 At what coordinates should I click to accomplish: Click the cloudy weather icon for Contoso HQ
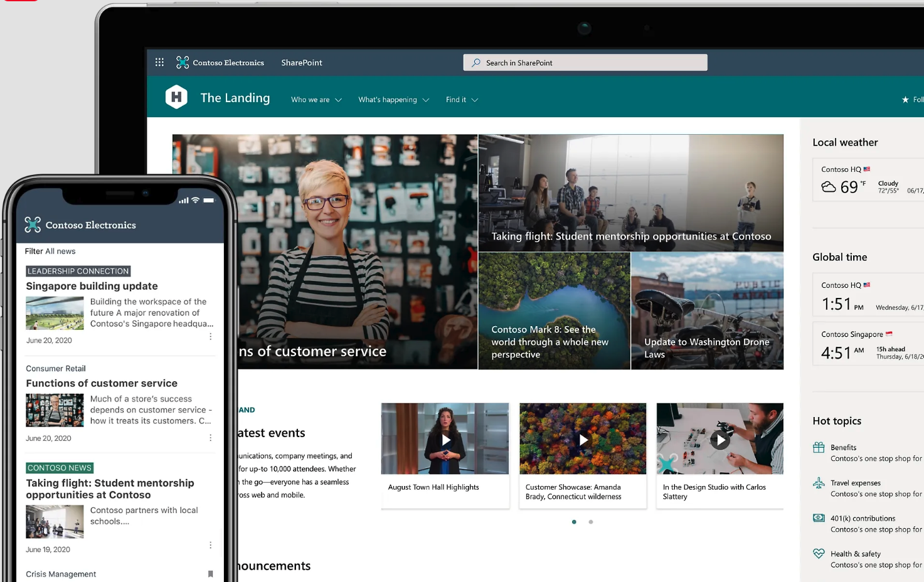click(x=829, y=186)
